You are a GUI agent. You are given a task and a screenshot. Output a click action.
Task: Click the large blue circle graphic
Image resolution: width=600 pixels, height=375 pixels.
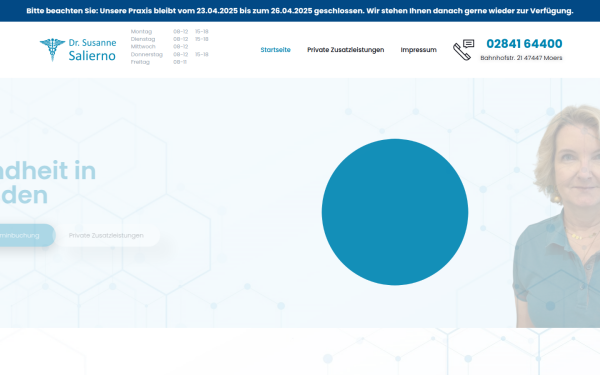[395, 212]
